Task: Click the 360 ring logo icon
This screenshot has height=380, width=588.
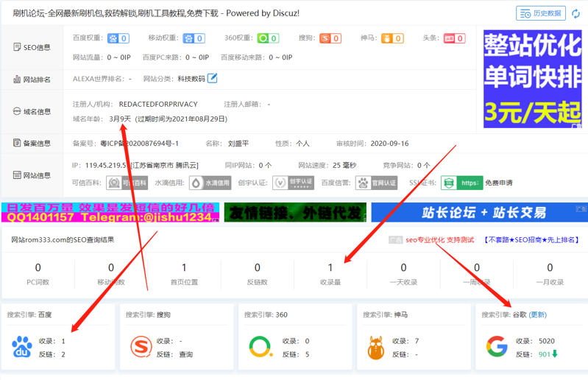Action: pyautogui.click(x=260, y=347)
